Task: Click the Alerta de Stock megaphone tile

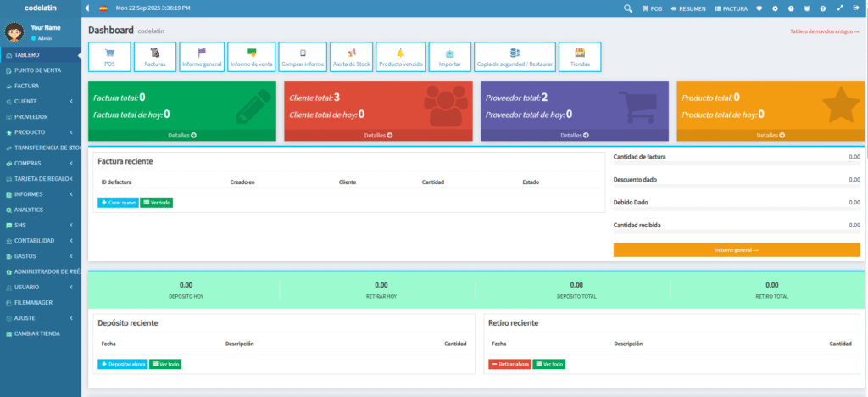Action: (351, 57)
